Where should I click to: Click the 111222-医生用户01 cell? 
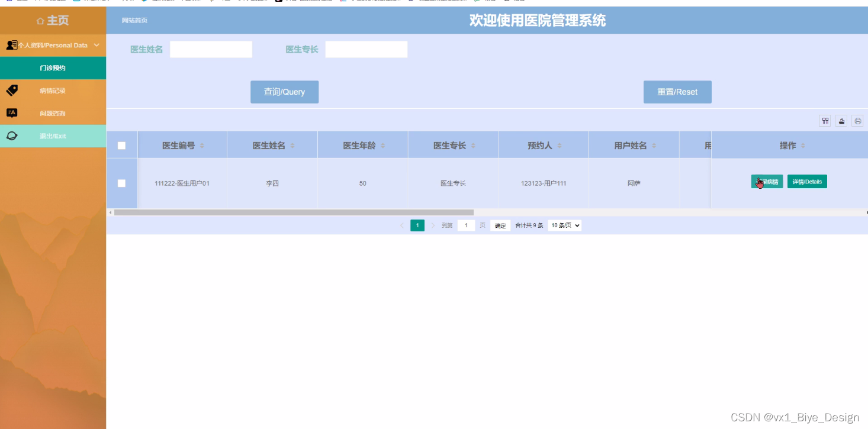tap(182, 183)
